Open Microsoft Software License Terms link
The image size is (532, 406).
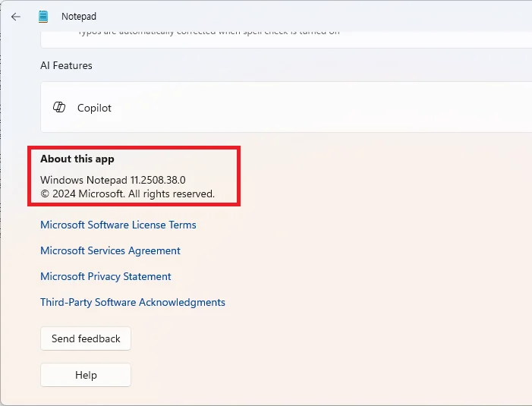pyautogui.click(x=118, y=225)
